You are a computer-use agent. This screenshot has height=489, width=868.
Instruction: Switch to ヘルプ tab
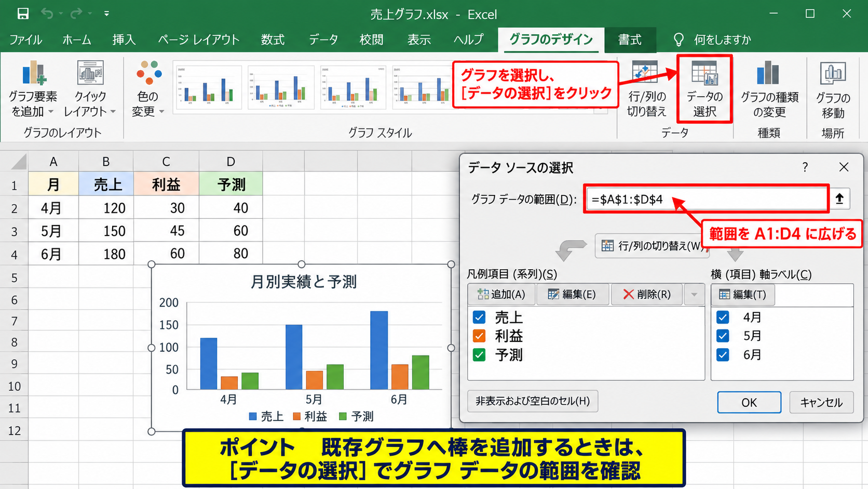[x=468, y=39]
